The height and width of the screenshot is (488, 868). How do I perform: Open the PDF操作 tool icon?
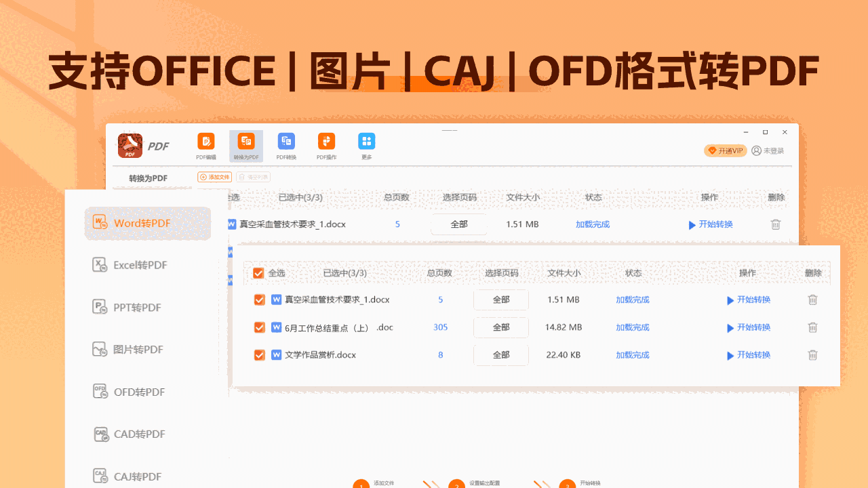click(326, 142)
